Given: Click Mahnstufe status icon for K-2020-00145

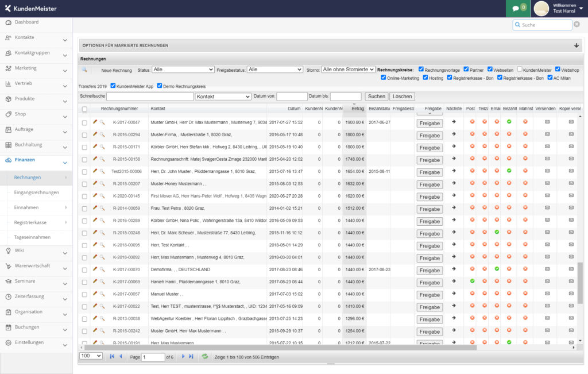Looking at the screenshot, I should pos(525,195).
